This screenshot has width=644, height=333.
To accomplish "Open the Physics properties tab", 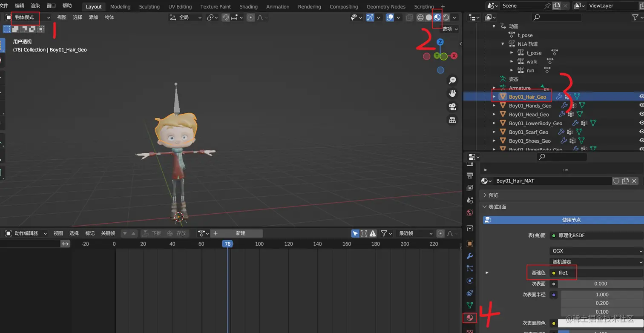I will pyautogui.click(x=469, y=281).
